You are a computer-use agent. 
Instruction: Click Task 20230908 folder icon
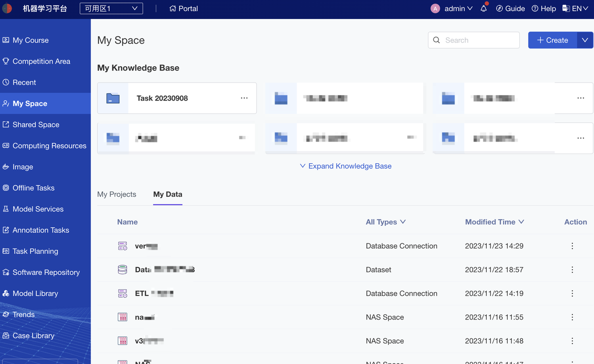pos(113,98)
